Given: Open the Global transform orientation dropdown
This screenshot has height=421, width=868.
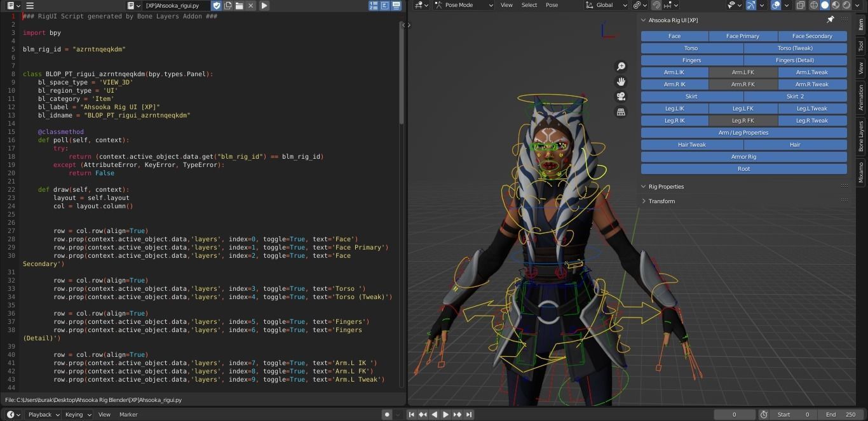Looking at the screenshot, I should (x=607, y=5).
